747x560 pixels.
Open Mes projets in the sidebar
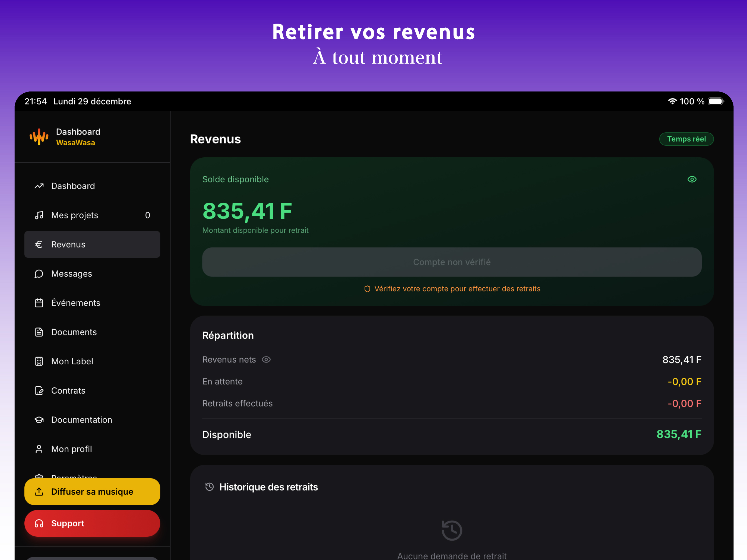(x=92, y=215)
